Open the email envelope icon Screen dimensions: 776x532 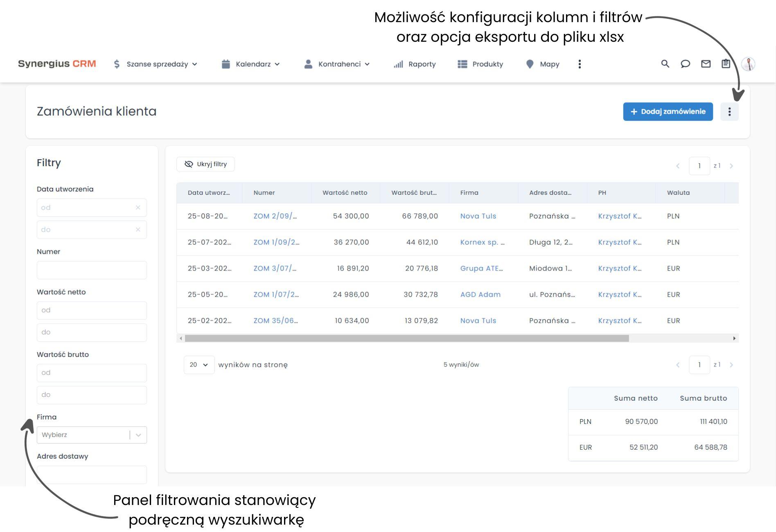[706, 64]
